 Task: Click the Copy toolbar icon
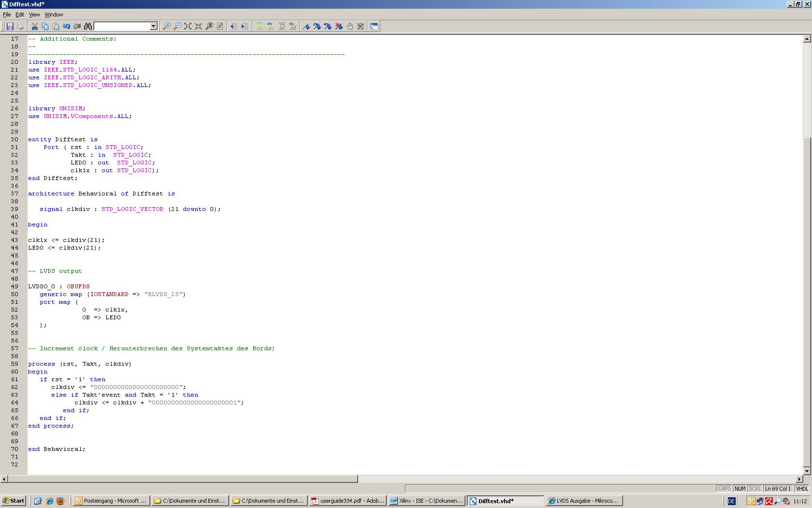(x=45, y=26)
